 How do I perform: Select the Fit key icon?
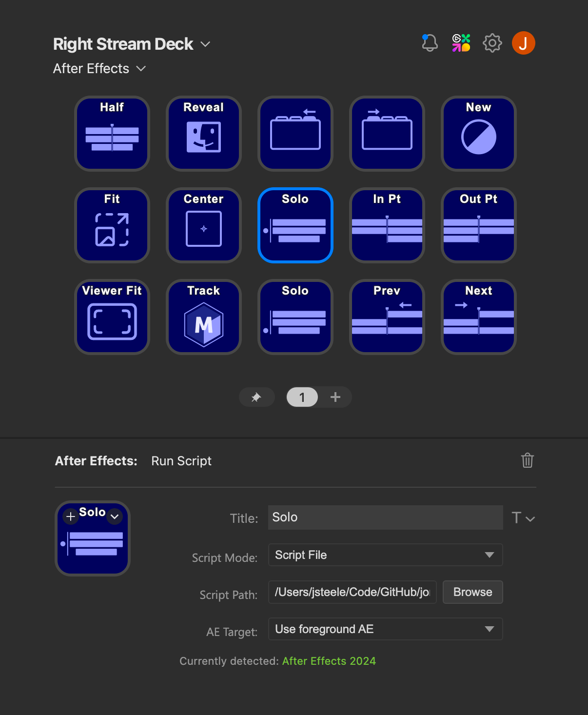tap(112, 225)
